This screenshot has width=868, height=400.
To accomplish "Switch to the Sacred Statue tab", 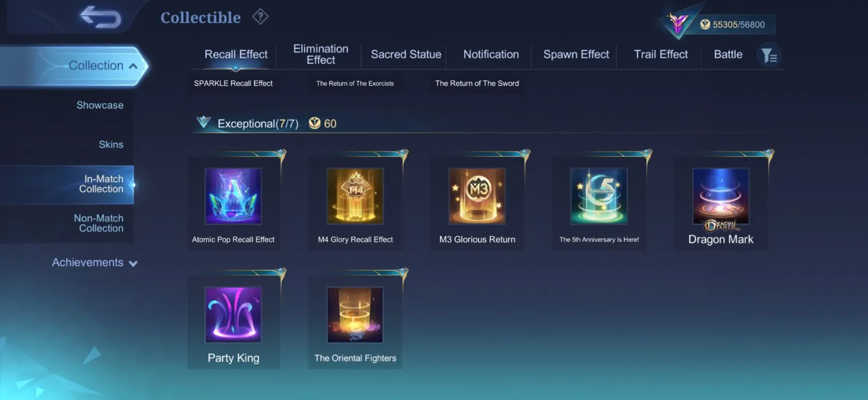I will tap(406, 54).
